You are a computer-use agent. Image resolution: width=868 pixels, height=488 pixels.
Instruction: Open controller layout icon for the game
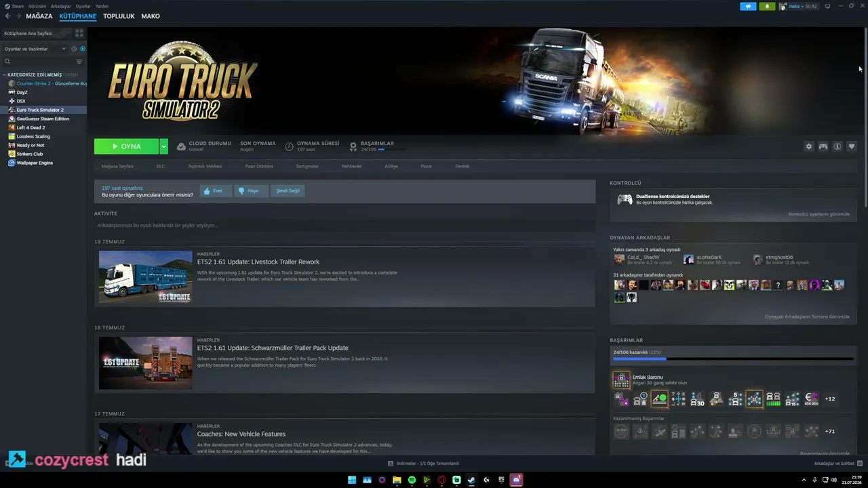tap(823, 146)
